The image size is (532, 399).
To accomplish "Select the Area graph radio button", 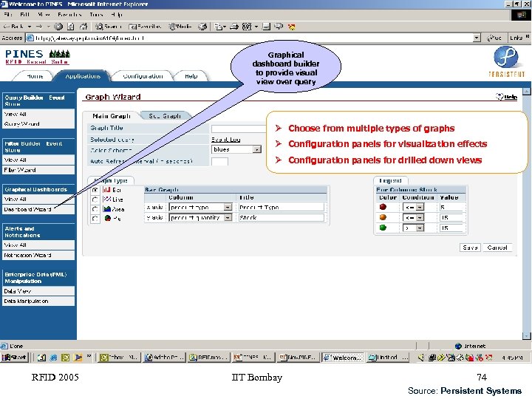I will click(x=95, y=209).
